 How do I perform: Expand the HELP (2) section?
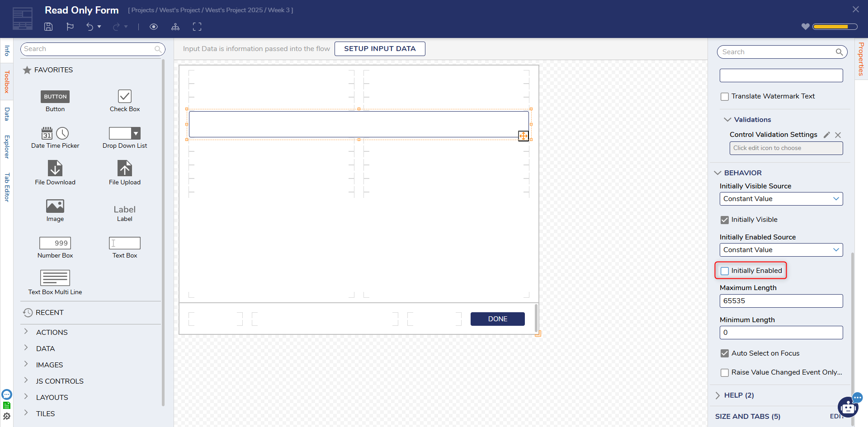pos(739,395)
